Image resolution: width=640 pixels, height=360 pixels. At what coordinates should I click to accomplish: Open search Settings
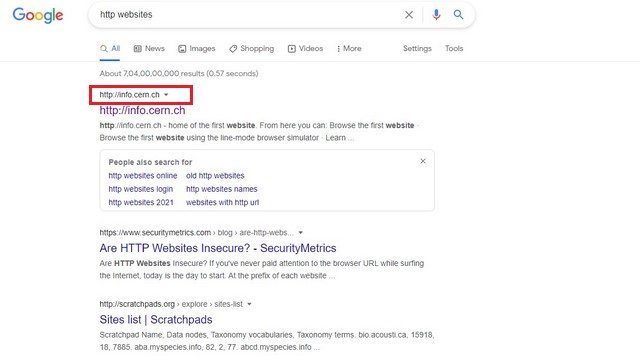(417, 49)
